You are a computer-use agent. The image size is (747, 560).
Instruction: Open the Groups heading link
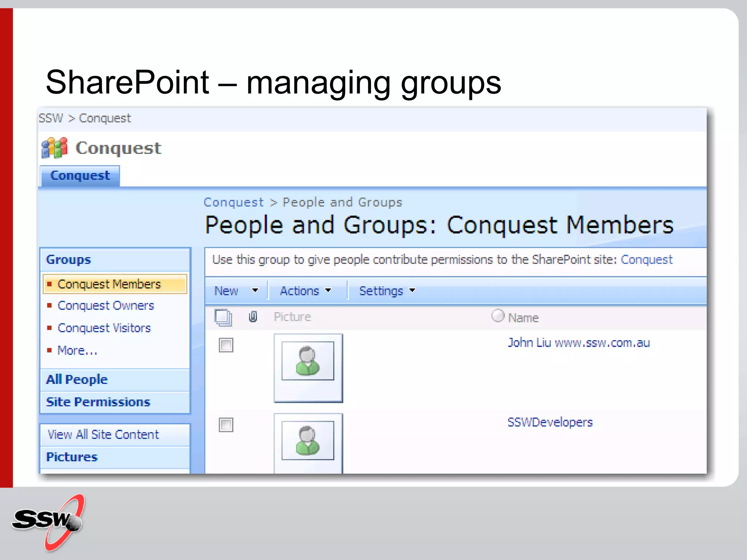69,260
